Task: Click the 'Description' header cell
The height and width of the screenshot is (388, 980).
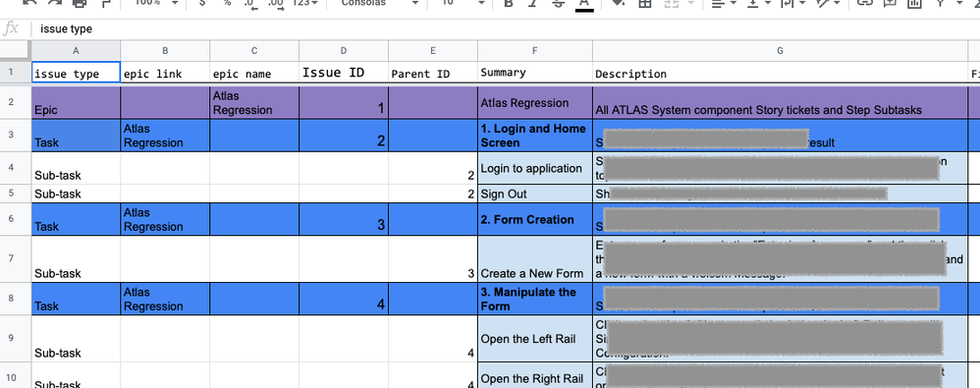Action: 780,73
